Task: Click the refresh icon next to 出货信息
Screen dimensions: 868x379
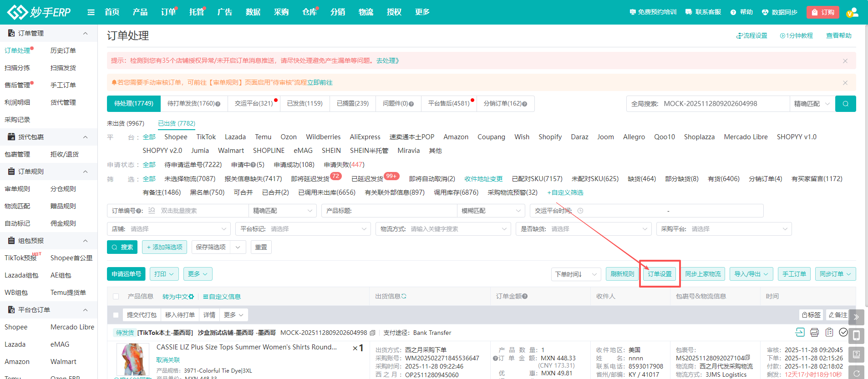Action: tap(404, 296)
